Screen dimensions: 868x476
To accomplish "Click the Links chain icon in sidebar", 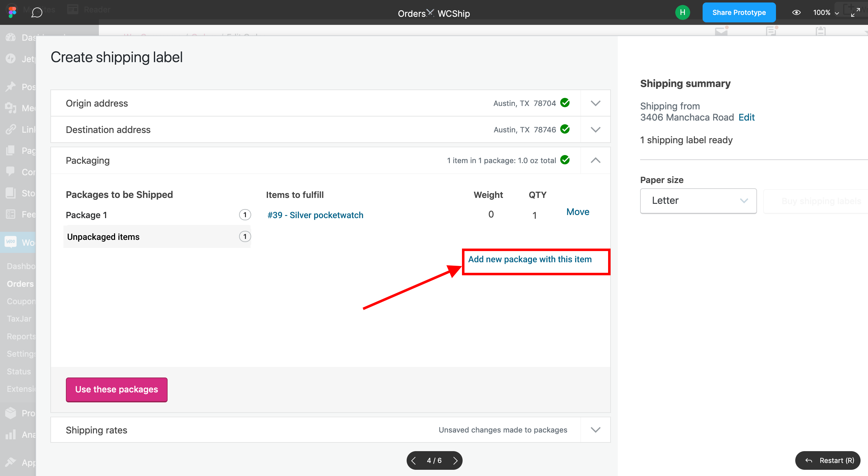I will coord(11,129).
